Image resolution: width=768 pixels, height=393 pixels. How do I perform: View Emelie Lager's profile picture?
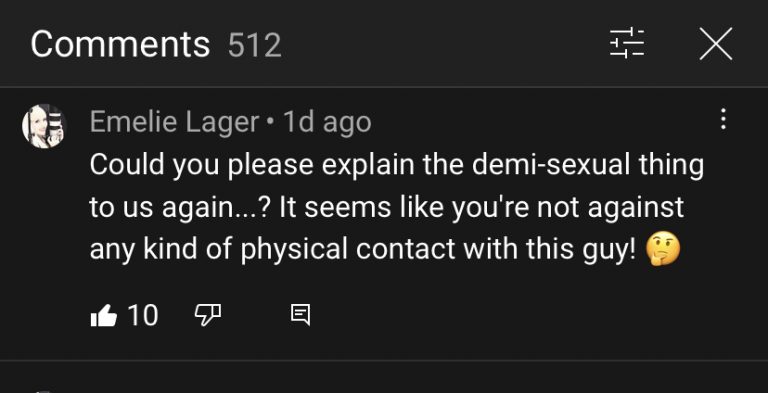44,126
